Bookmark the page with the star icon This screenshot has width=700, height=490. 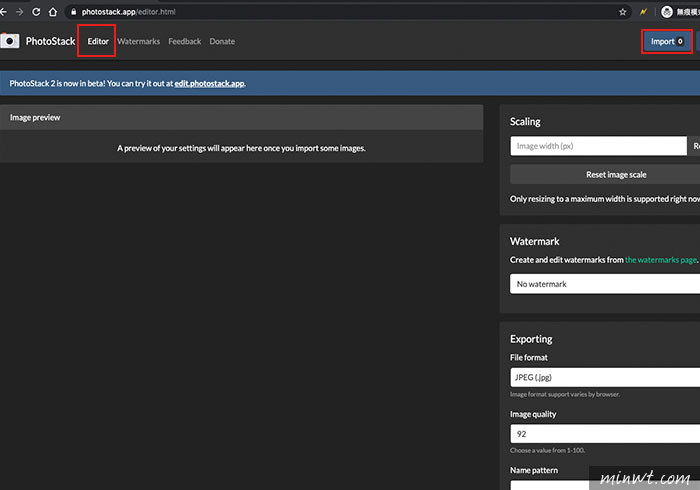point(622,12)
